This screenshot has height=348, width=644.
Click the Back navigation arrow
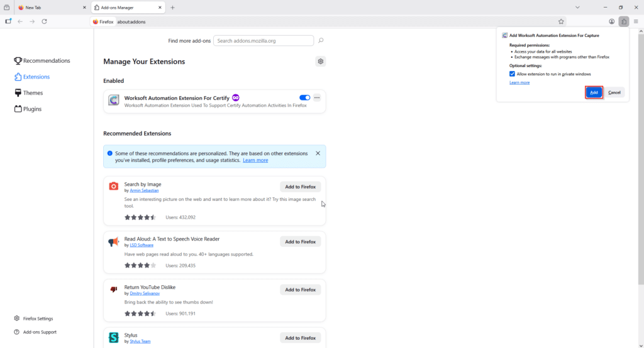click(x=20, y=21)
